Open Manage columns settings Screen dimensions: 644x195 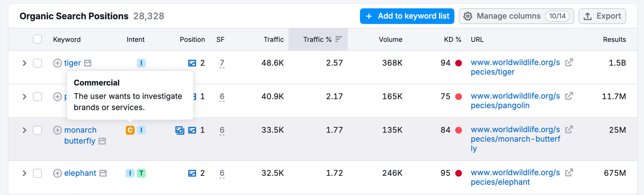pos(516,16)
